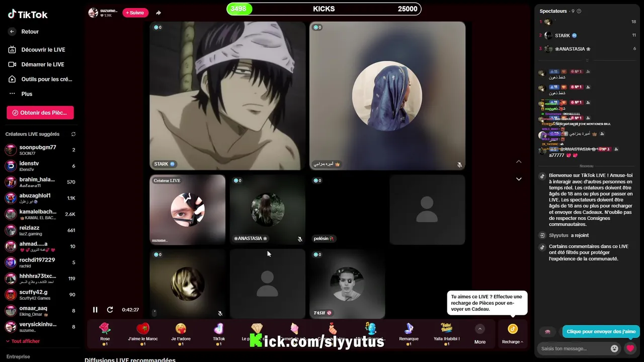This screenshot has width=644, height=362.
Task: Select empty guest seat beside T4SH
Action: [267, 284]
